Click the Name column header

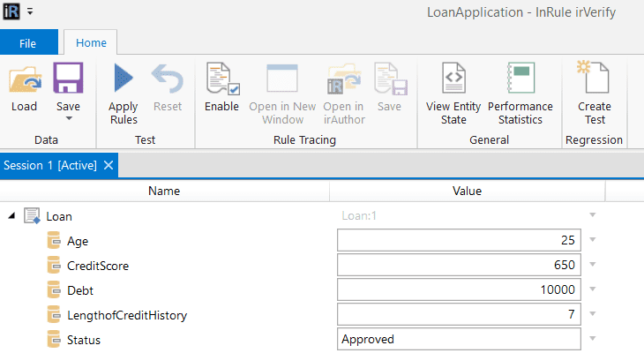[164, 191]
